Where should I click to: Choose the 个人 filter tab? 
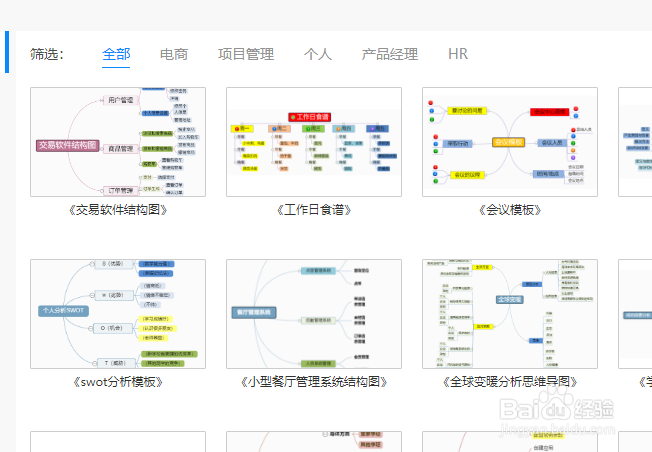pyautogui.click(x=318, y=54)
